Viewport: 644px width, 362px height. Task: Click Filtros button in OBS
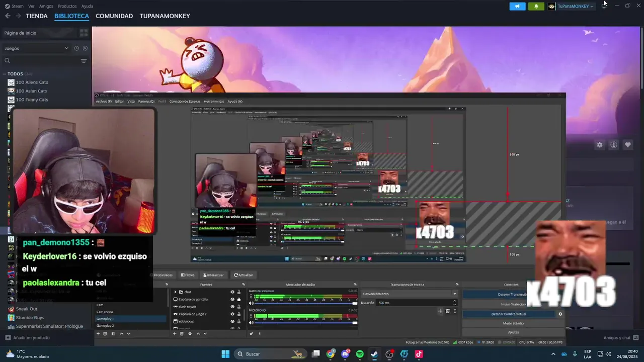pyautogui.click(x=188, y=275)
